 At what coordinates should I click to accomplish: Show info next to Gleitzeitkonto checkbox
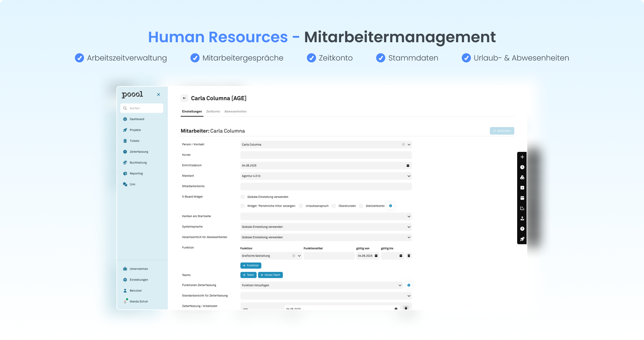pyautogui.click(x=390, y=206)
